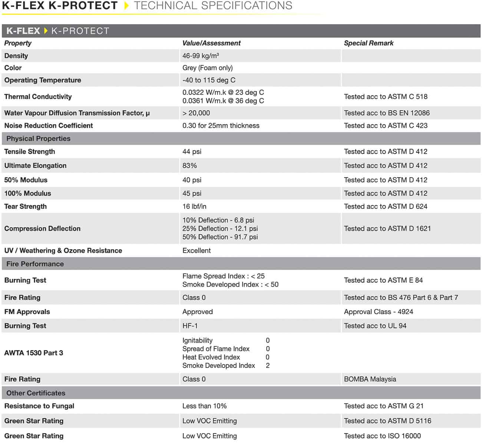
Task: Select 'Water Vapour Diffusion Transmission Factor' label
Action: pos(77,113)
